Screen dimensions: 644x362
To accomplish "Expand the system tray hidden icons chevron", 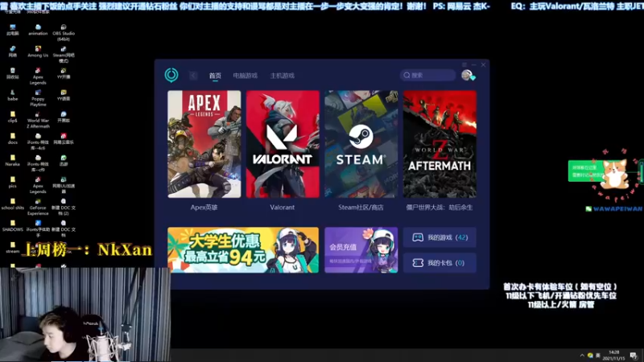I will pos(582,356).
